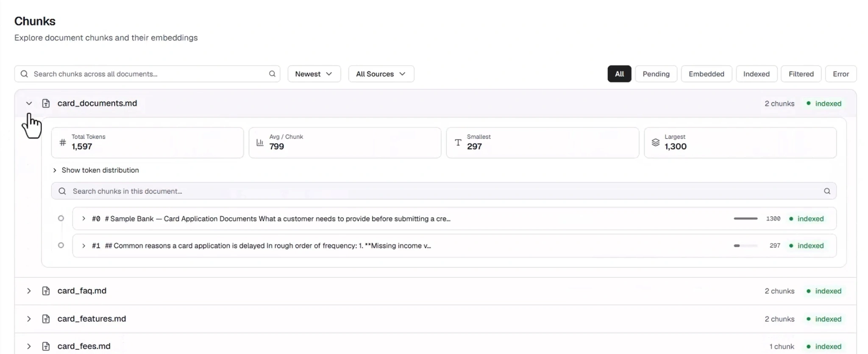Viewport: 868px width, 354px height.
Task: Select the Error filter tab
Action: 841,74
